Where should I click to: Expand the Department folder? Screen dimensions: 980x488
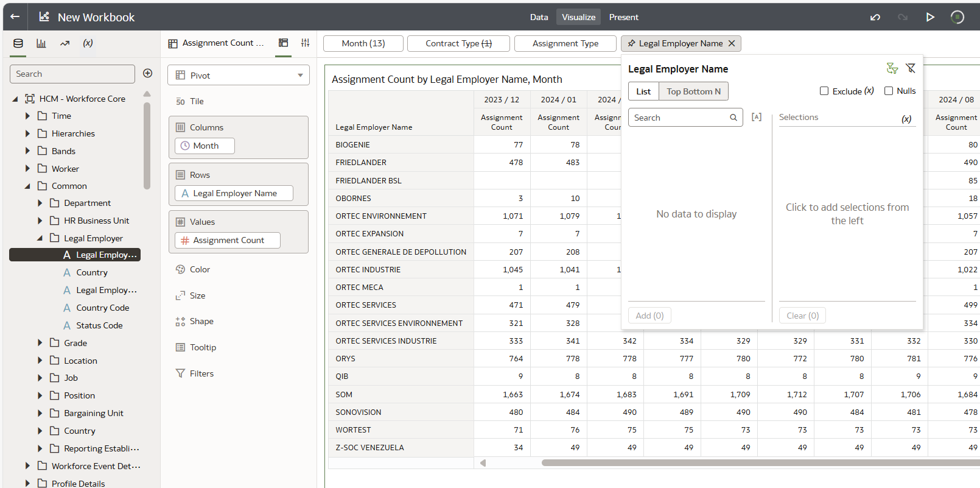coord(40,203)
